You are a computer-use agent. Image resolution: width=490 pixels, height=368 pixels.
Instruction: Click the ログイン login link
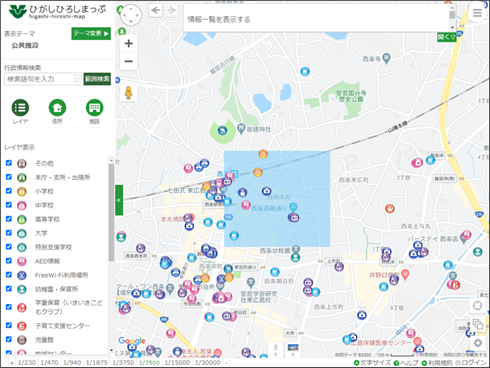(x=471, y=363)
